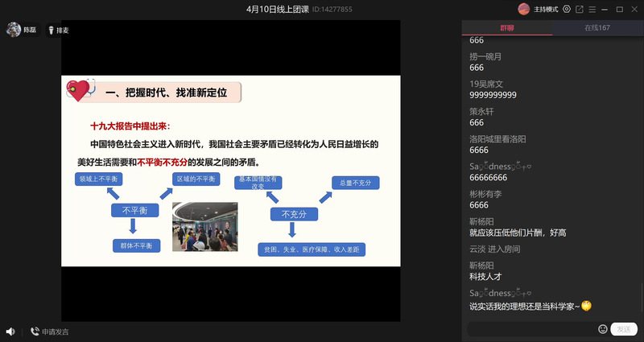This screenshot has width=644, height=342.
Task: Click the pop-out share window icon
Action: tap(580, 10)
